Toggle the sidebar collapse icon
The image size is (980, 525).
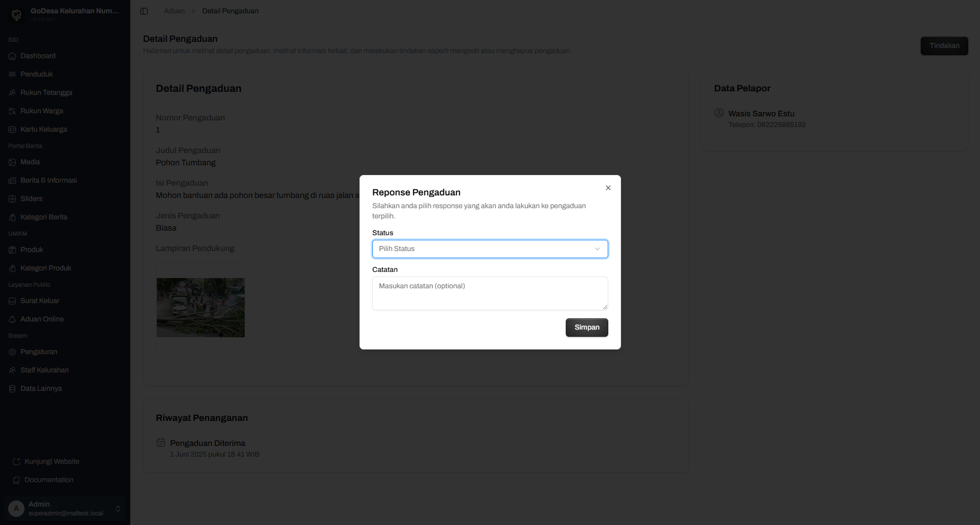pos(144,11)
